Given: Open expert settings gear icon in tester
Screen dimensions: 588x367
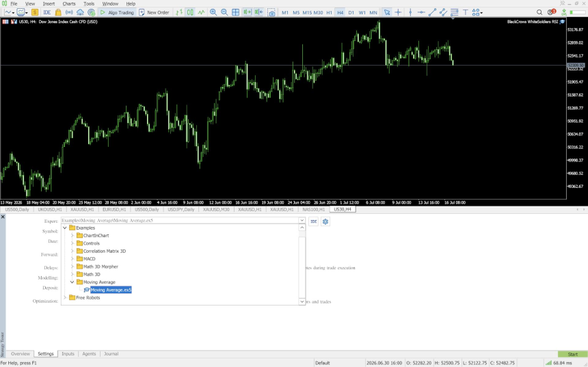Looking at the screenshot, I should [325, 221].
